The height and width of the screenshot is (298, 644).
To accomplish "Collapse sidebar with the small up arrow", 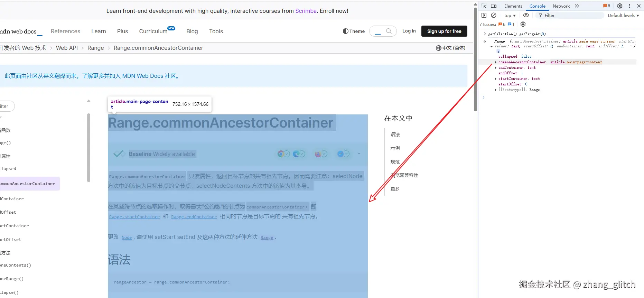I will point(88,101).
